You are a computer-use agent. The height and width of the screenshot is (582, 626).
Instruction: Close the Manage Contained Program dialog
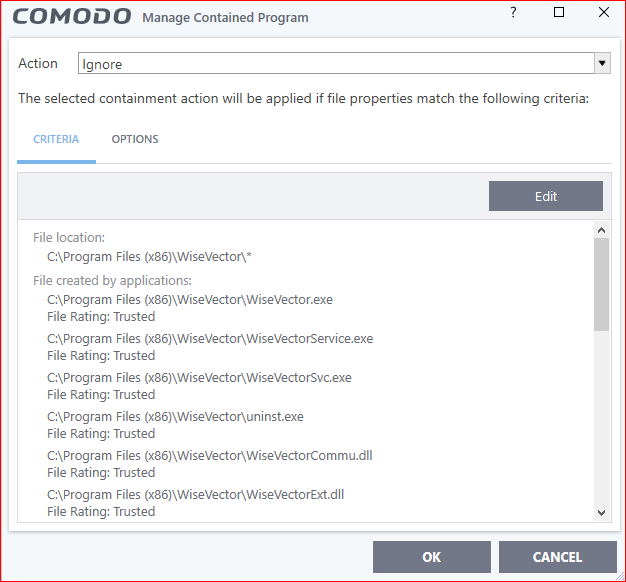point(603,13)
